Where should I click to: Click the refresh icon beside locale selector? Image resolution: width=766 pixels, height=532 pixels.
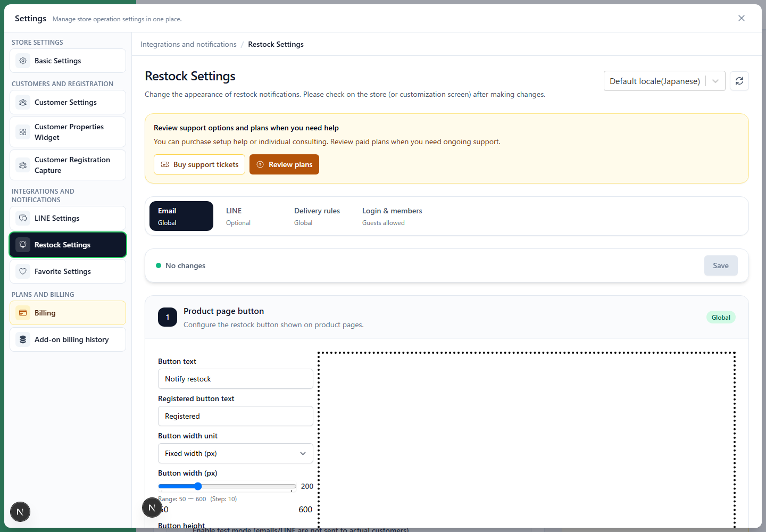point(739,81)
